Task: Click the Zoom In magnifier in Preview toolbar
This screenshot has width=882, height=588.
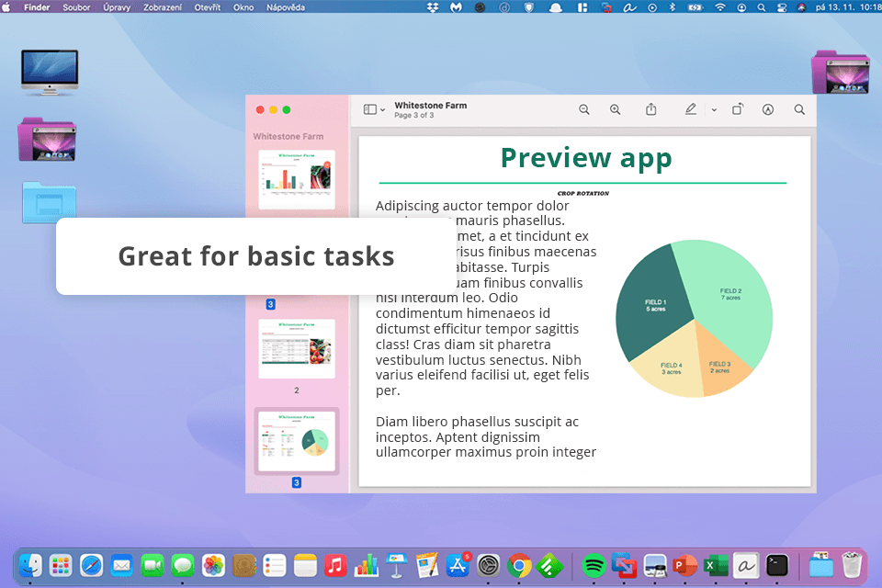Action: (616, 109)
